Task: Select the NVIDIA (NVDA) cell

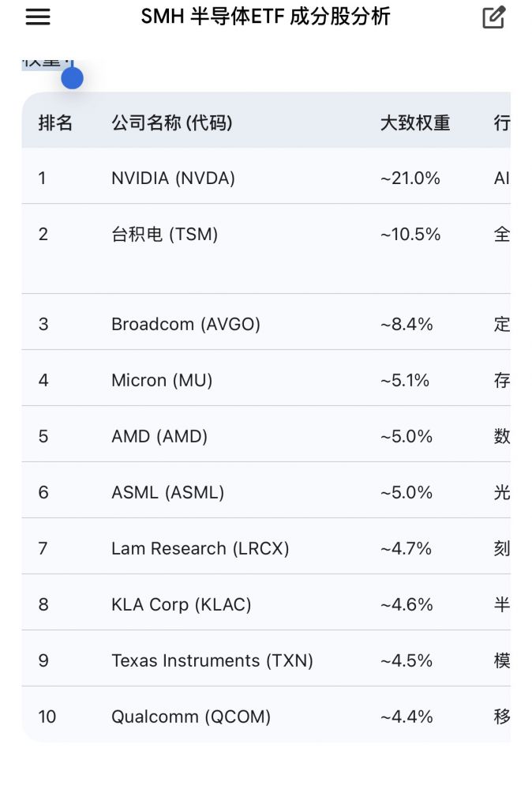Action: coord(174,179)
